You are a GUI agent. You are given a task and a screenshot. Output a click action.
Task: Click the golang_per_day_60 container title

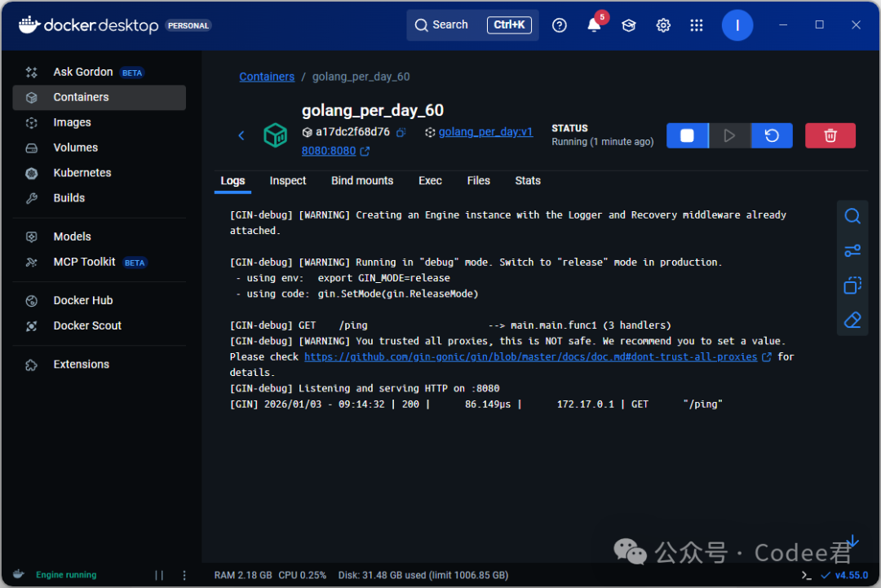tap(373, 111)
